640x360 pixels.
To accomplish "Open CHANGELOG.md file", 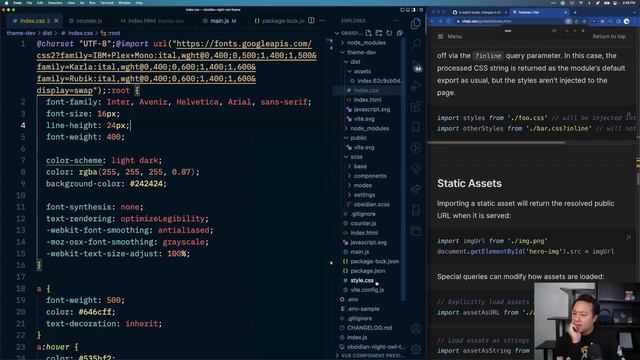I will 369,328.
